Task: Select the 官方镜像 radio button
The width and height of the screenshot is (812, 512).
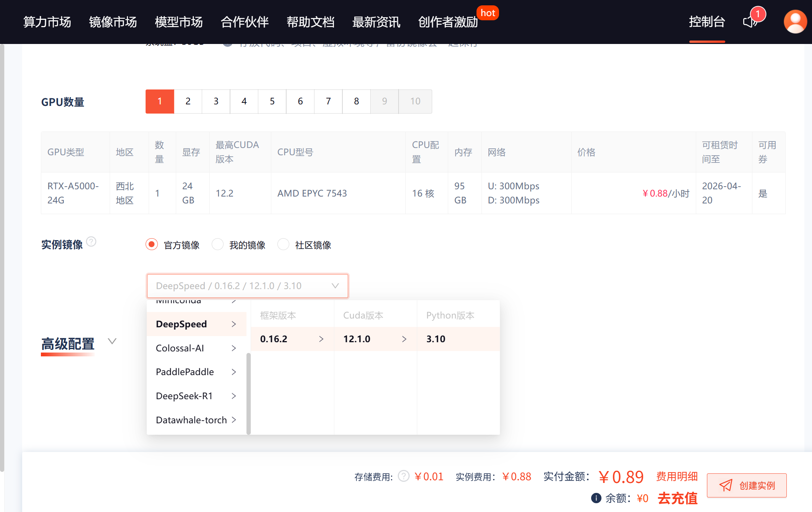Action: (152, 244)
